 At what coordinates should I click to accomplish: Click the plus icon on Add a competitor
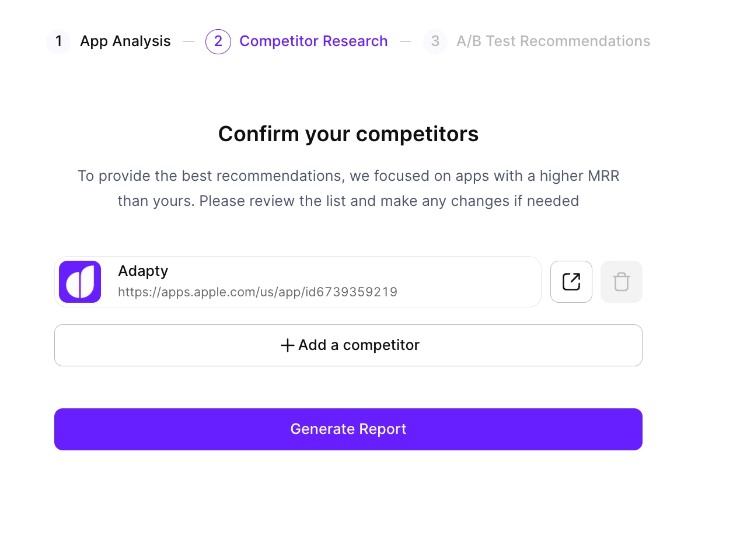coord(287,345)
